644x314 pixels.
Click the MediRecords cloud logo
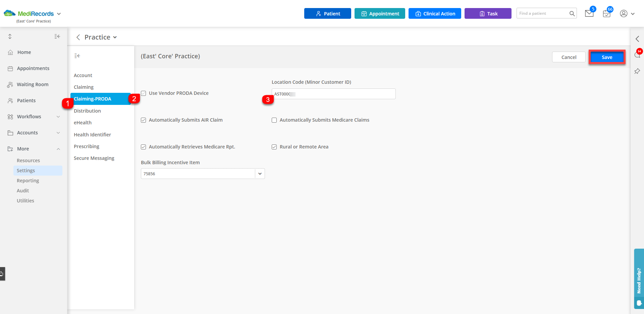tap(9, 13)
